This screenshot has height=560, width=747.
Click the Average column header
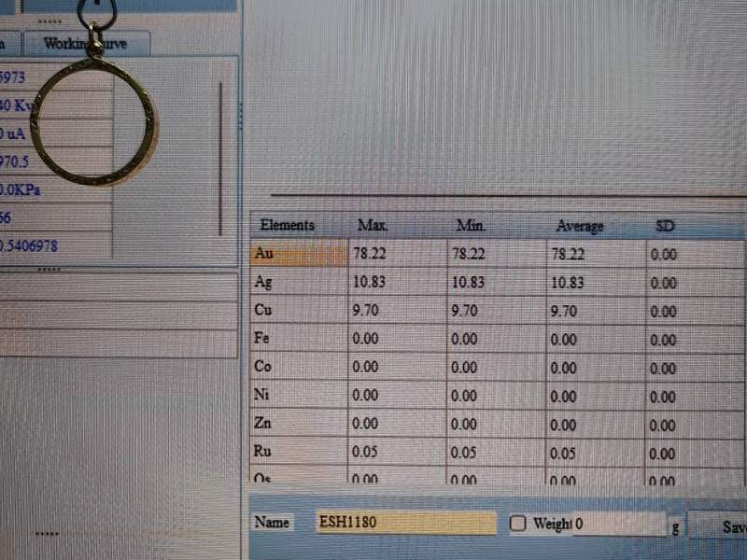(579, 226)
